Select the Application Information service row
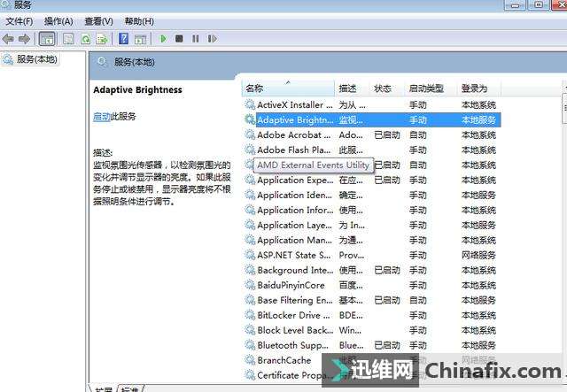 pos(372,210)
